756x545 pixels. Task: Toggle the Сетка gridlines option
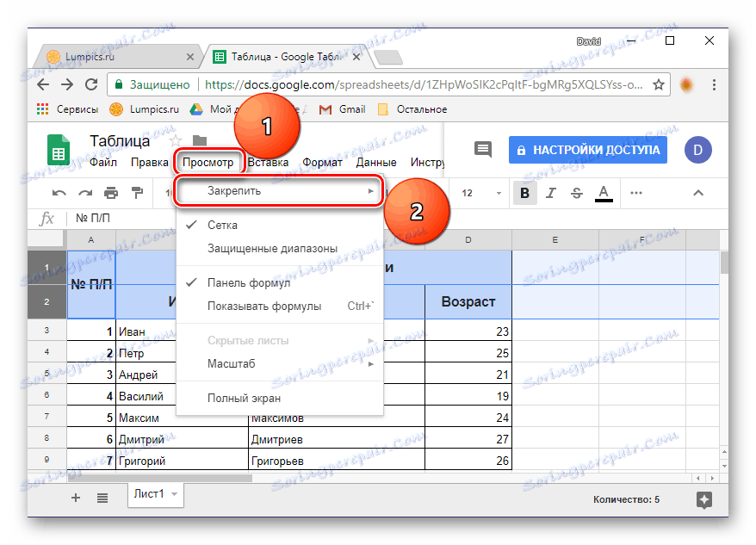[280, 226]
